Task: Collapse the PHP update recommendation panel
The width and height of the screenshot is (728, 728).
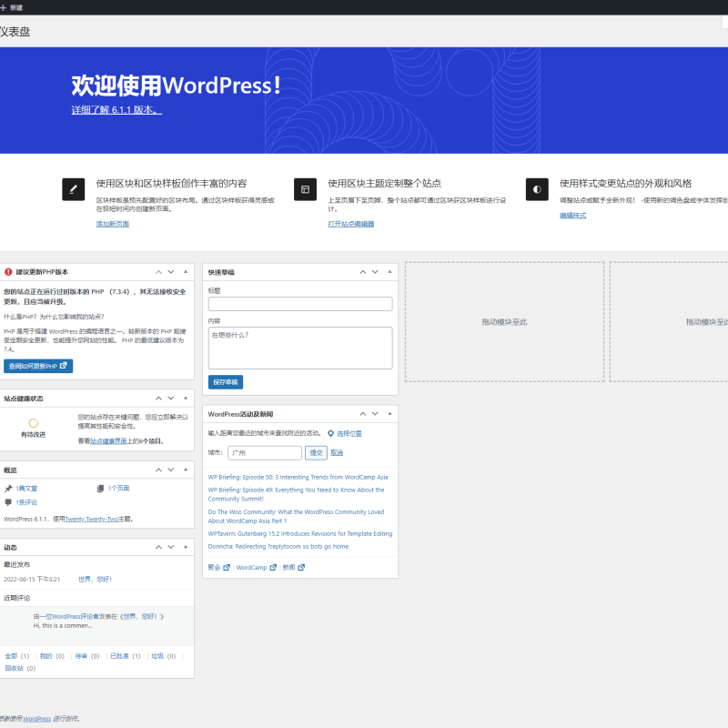Action: [x=186, y=272]
